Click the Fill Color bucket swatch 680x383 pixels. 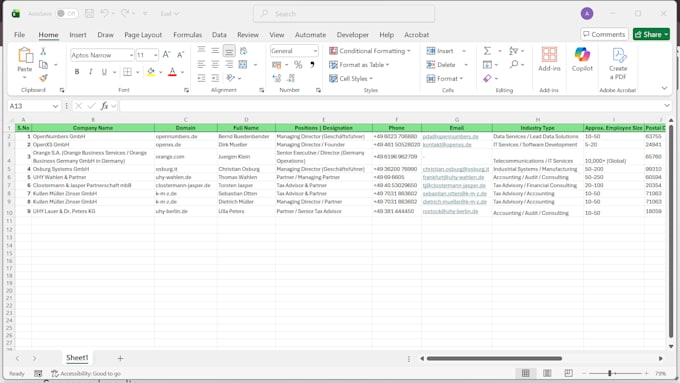(150, 72)
